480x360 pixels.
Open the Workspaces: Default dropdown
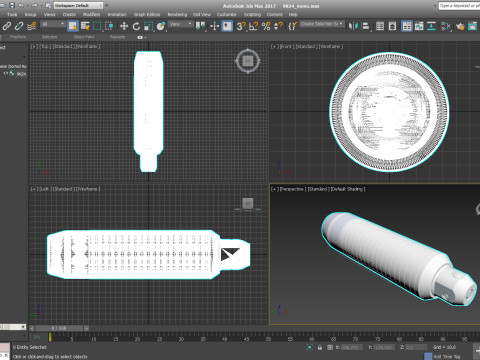(78, 5)
